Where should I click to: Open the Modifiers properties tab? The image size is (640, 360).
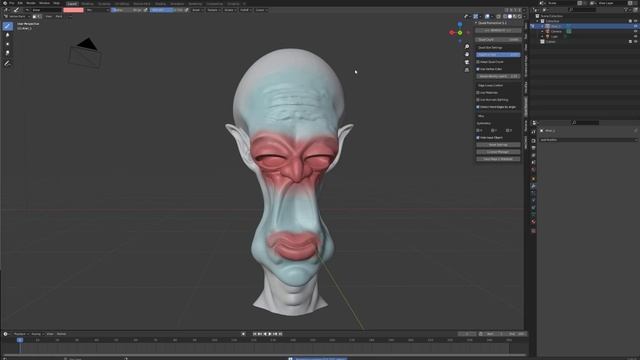[533, 186]
